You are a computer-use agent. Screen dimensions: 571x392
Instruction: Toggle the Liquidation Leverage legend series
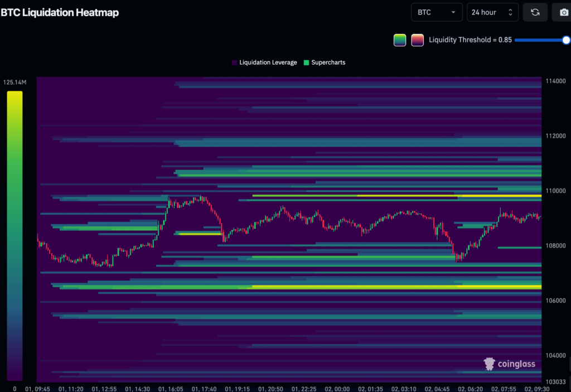264,62
